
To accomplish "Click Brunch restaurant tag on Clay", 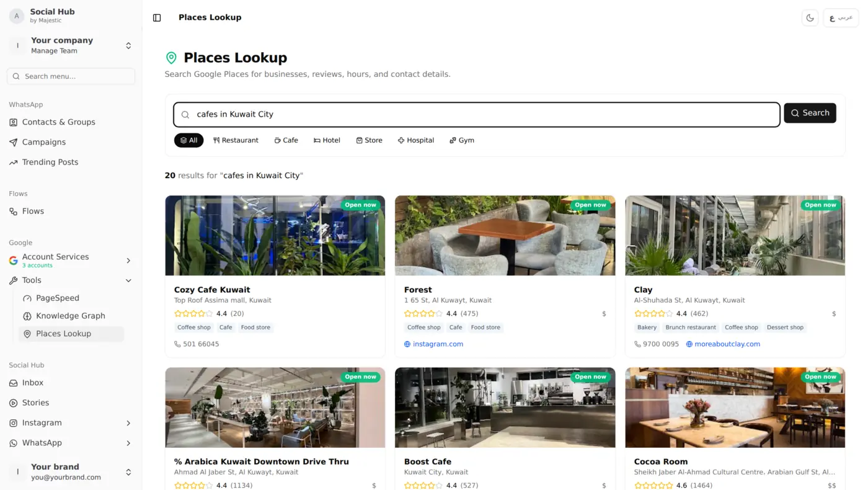I will coord(691,327).
